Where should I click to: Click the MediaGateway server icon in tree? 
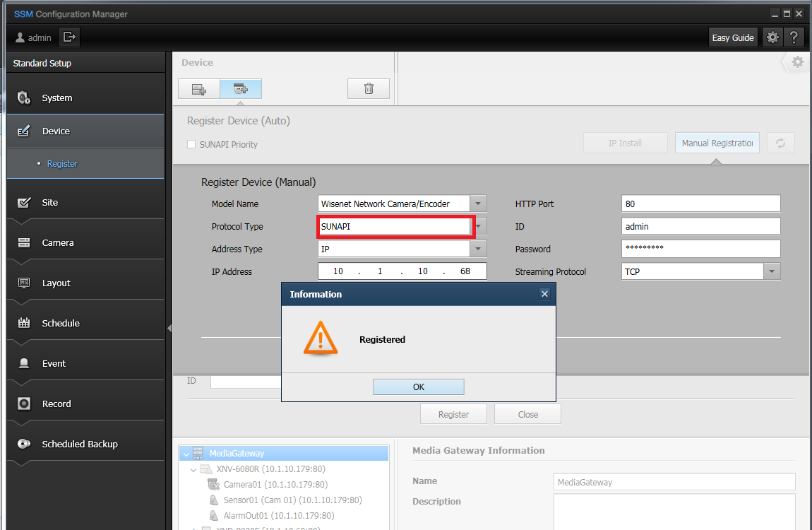(x=198, y=453)
